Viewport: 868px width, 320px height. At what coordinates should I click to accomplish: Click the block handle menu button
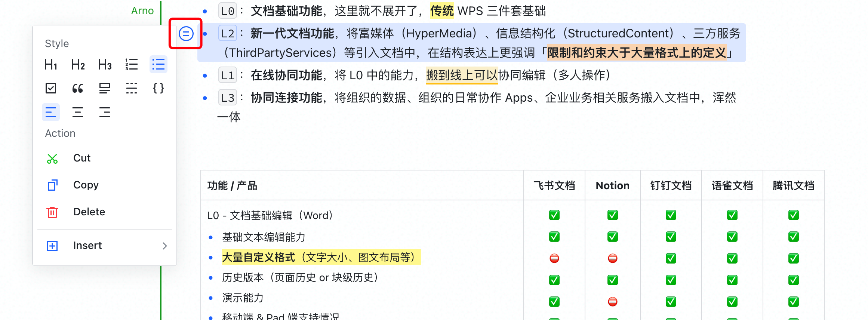pos(186,34)
